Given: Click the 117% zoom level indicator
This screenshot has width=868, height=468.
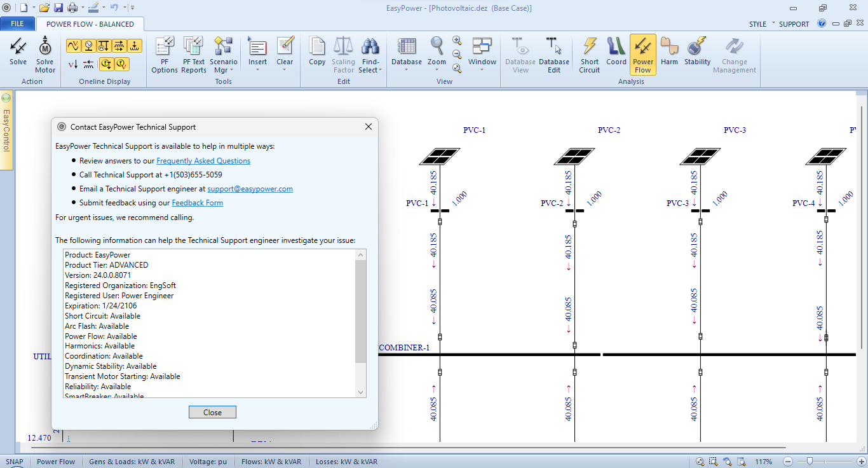Looking at the screenshot, I should (x=763, y=462).
